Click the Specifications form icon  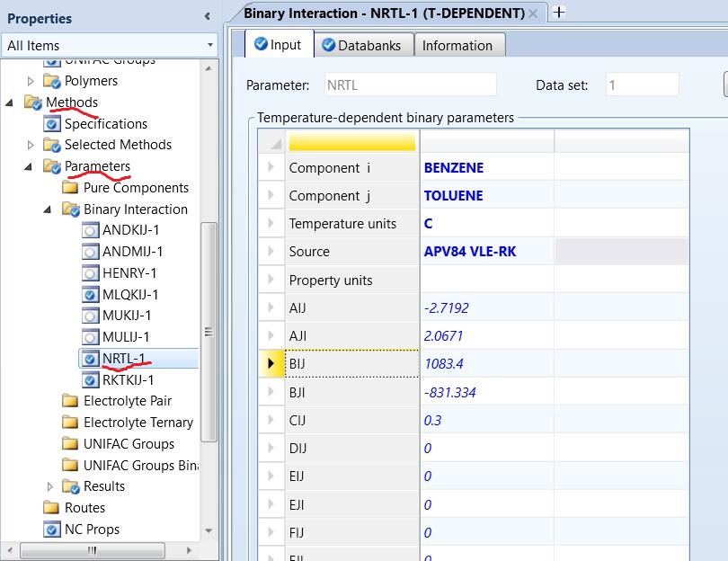tap(52, 124)
